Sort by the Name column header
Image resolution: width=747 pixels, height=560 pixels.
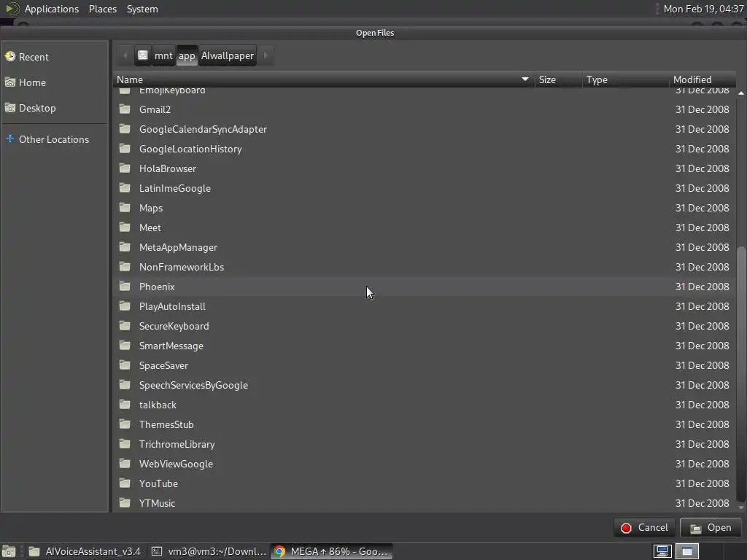click(323, 79)
